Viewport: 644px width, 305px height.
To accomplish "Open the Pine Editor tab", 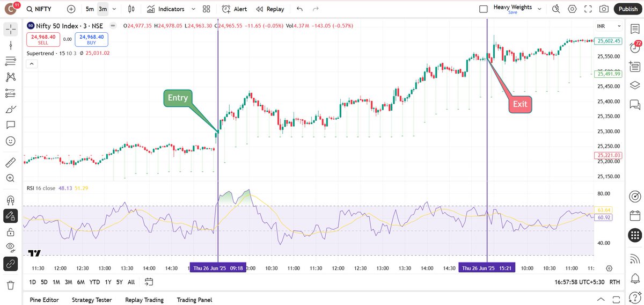I will pos(44,300).
